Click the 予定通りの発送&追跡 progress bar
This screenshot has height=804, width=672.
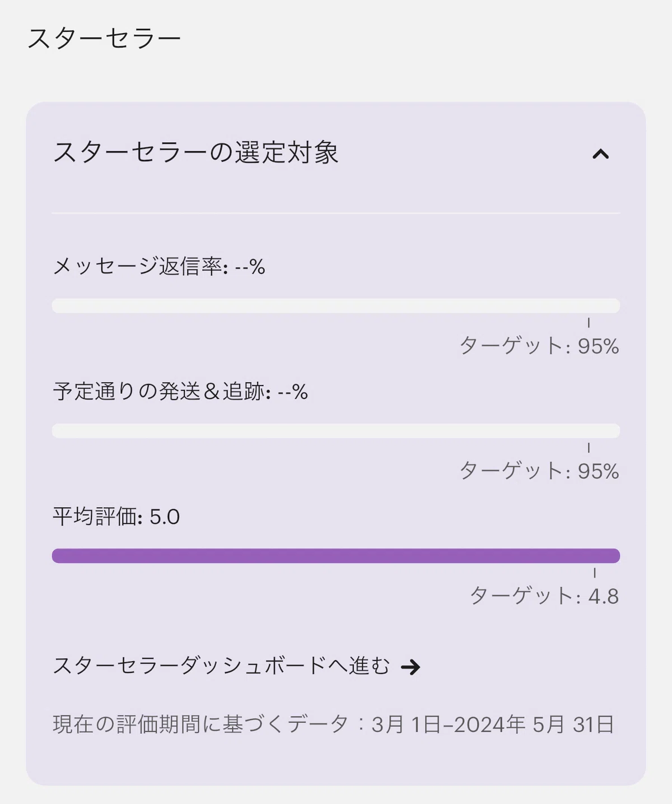pyautogui.click(x=335, y=430)
